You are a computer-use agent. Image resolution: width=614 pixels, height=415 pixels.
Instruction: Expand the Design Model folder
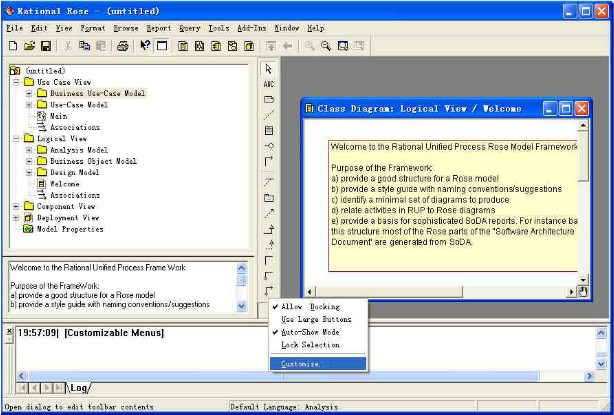click(x=29, y=173)
